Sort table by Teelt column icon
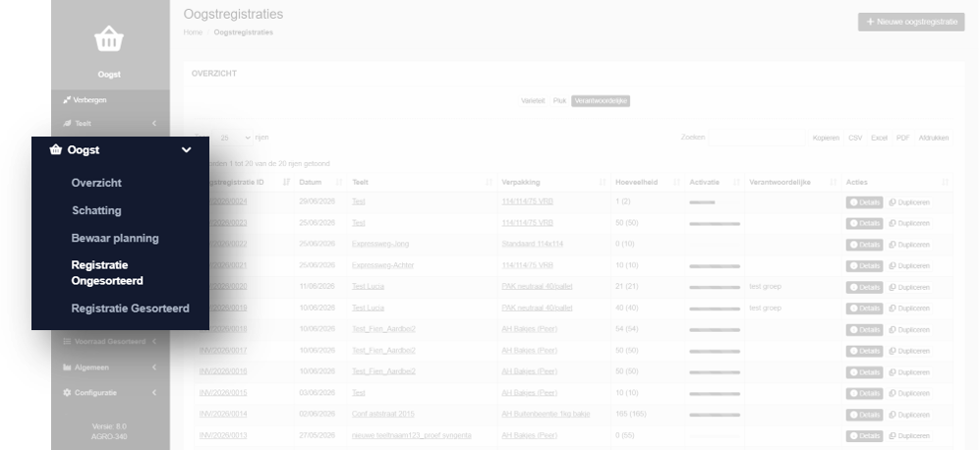The width and height of the screenshot is (980, 450). pos(490,182)
